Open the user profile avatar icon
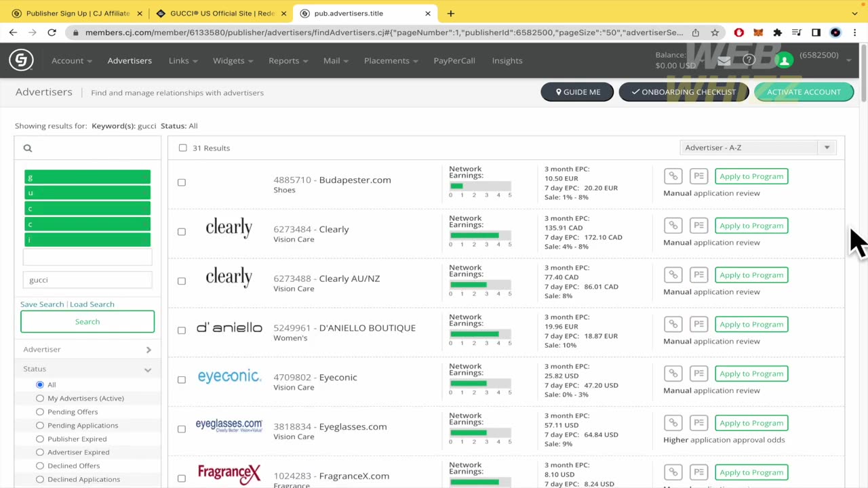 (x=784, y=60)
